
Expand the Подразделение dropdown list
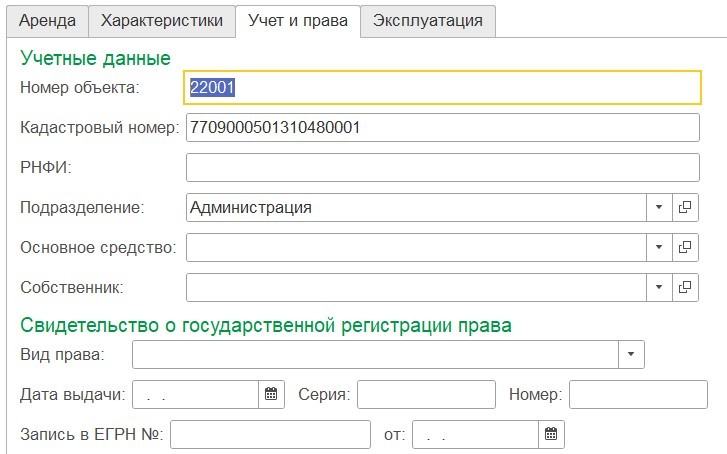pyautogui.click(x=659, y=207)
